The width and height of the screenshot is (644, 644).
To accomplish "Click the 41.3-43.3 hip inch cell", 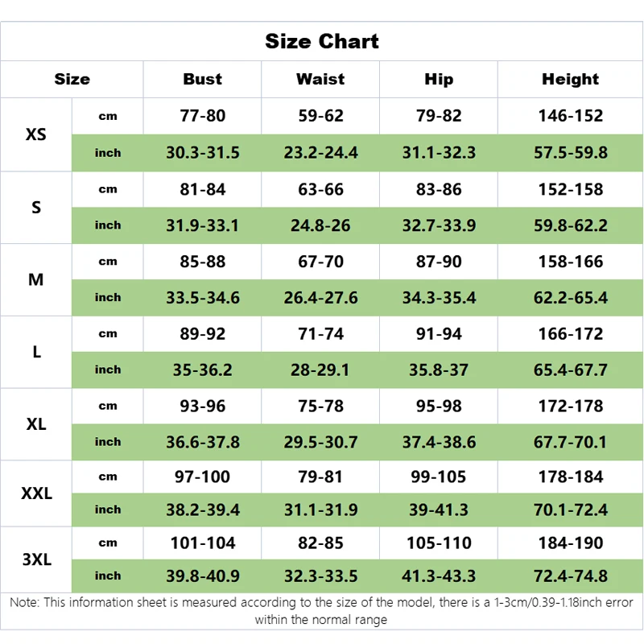I will tap(439, 576).
